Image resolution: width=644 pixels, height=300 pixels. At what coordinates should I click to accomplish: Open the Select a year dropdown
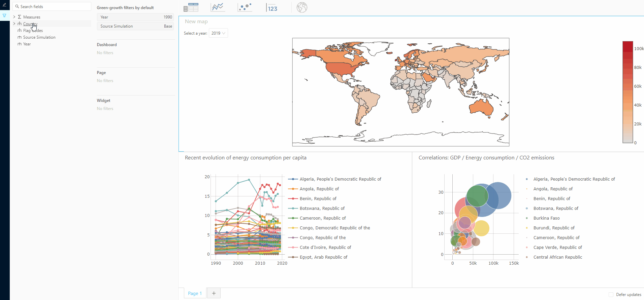point(218,33)
